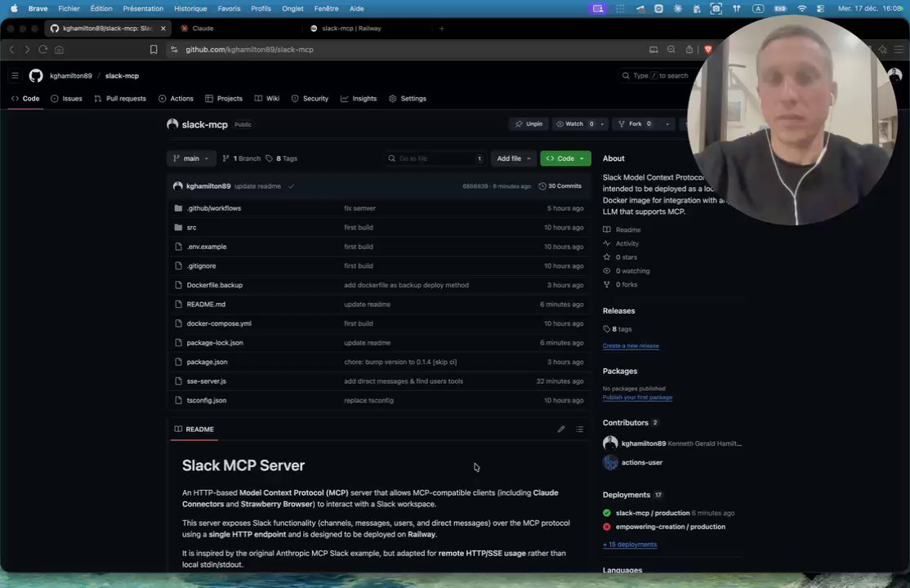The image size is (910, 588).
Task: Click the site settings icon left of URL
Action: pos(174,49)
